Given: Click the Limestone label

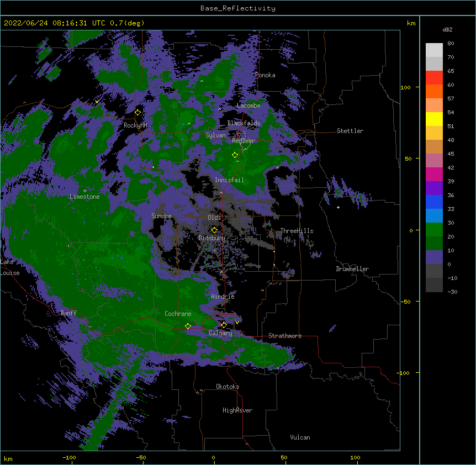Looking at the screenshot, I should point(84,197).
